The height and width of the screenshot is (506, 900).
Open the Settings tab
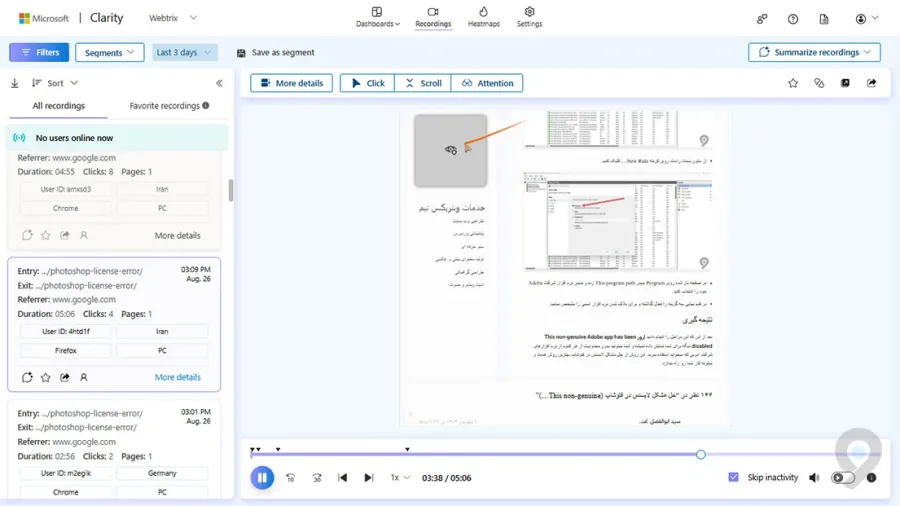[x=529, y=17]
